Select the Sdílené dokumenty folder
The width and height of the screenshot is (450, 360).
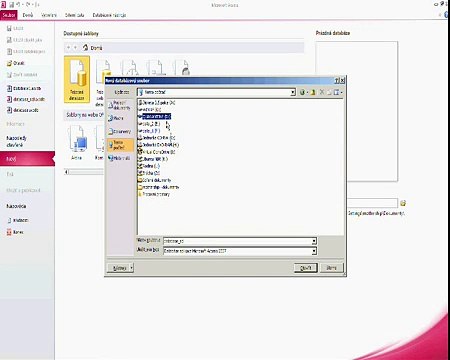coord(155,180)
